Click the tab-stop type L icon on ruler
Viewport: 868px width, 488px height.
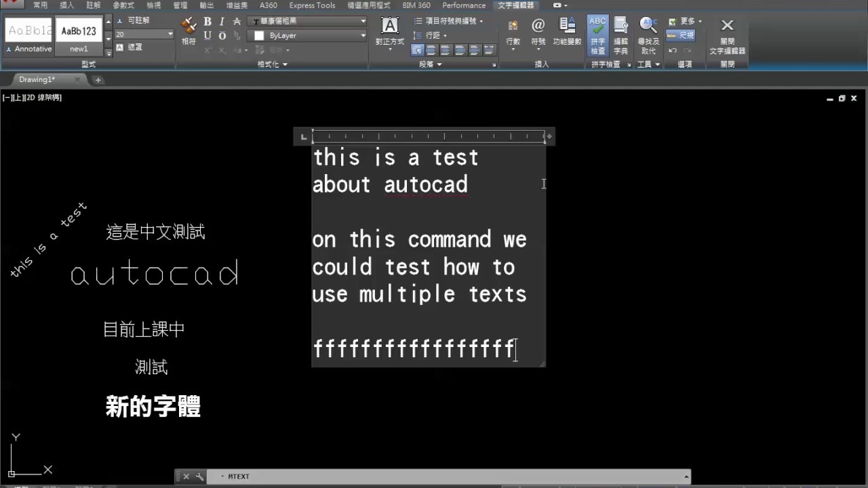coord(304,137)
